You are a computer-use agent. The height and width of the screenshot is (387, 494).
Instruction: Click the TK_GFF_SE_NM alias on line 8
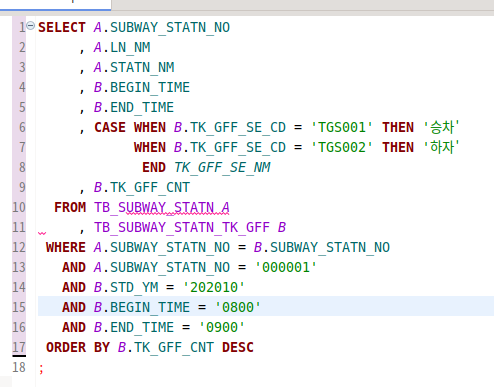(222, 168)
